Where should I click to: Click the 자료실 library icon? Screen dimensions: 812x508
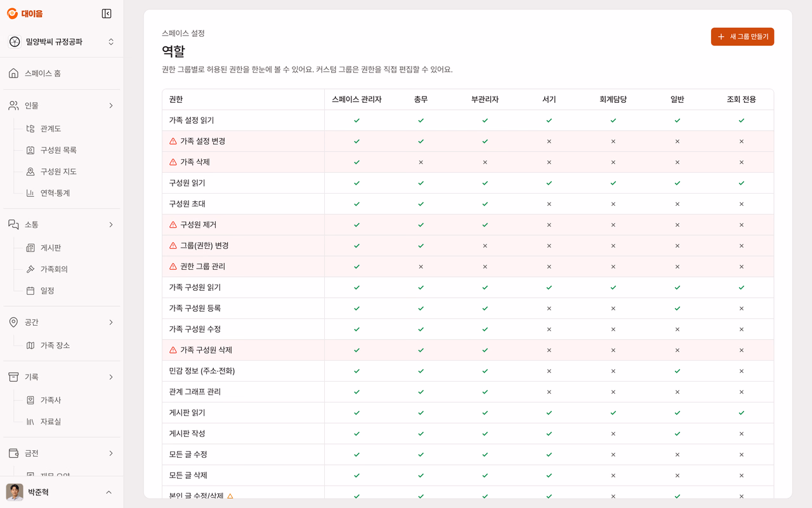[30, 422]
